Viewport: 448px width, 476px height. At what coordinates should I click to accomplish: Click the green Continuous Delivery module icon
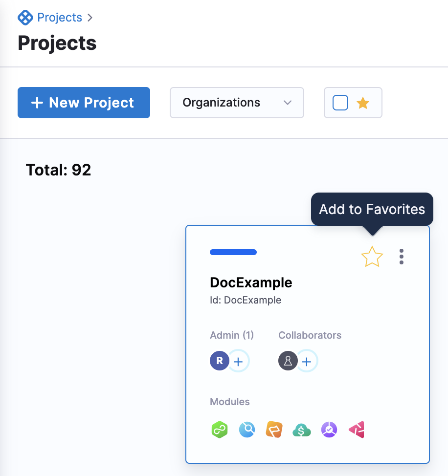pos(219,430)
